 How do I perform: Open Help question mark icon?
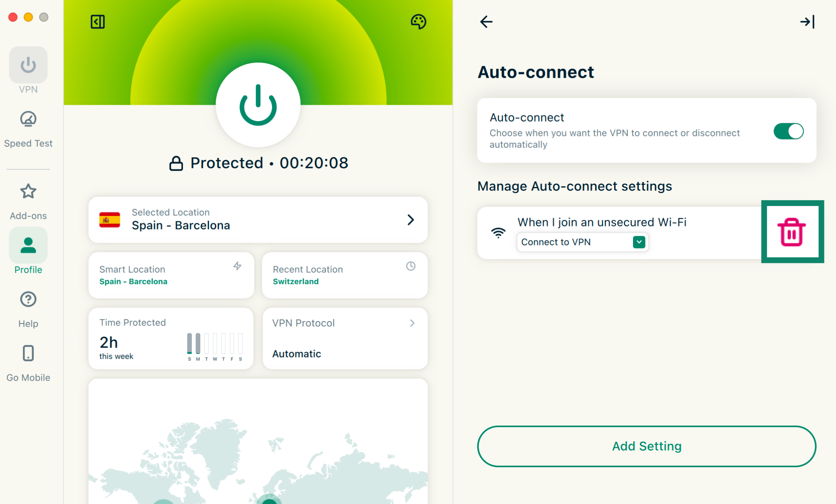tap(28, 300)
